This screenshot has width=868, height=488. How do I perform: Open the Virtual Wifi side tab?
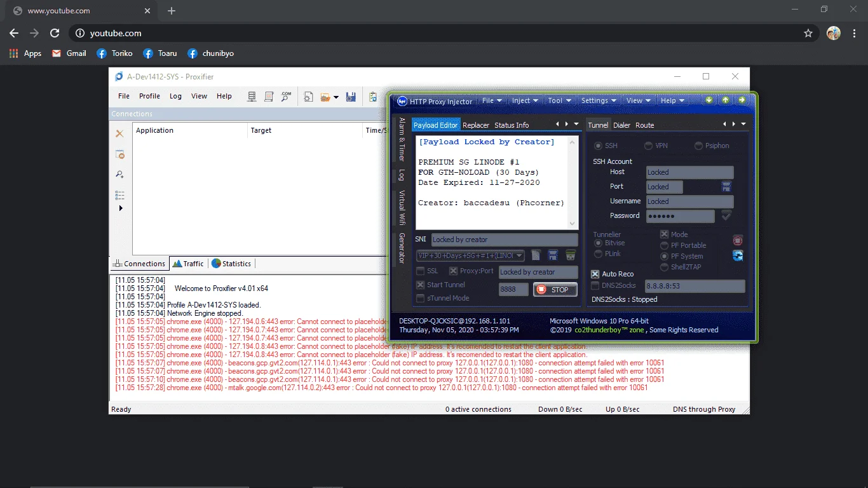point(402,208)
